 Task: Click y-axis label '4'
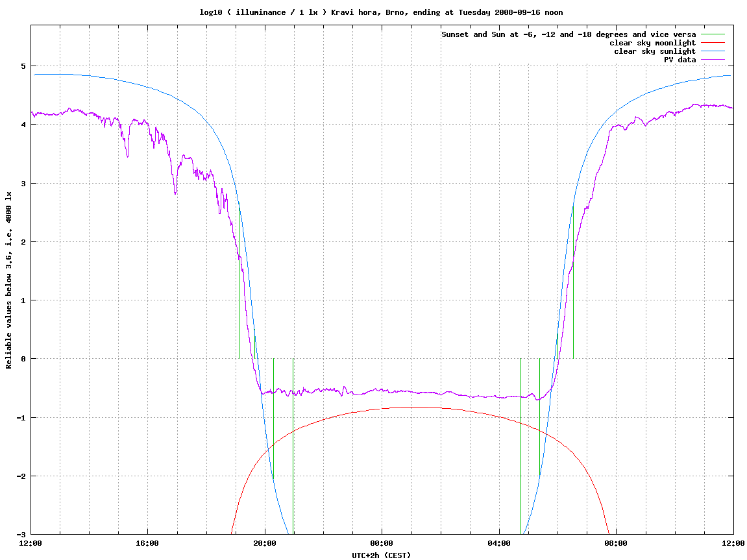click(x=23, y=125)
